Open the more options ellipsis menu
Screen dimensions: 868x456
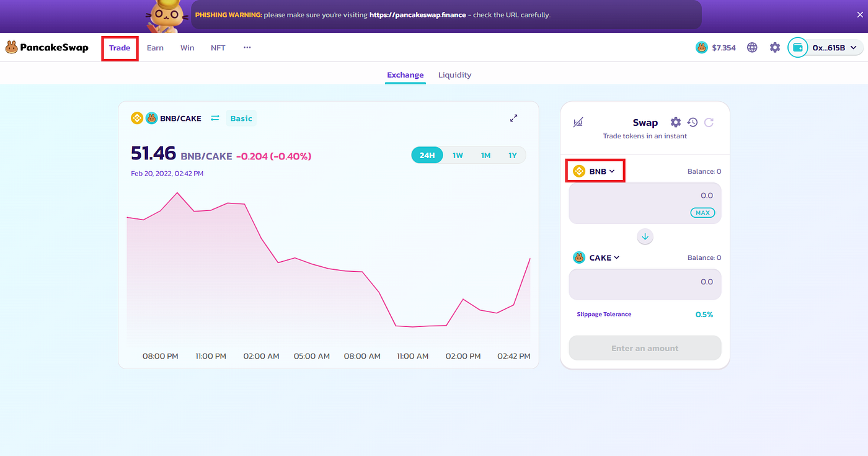coord(247,47)
